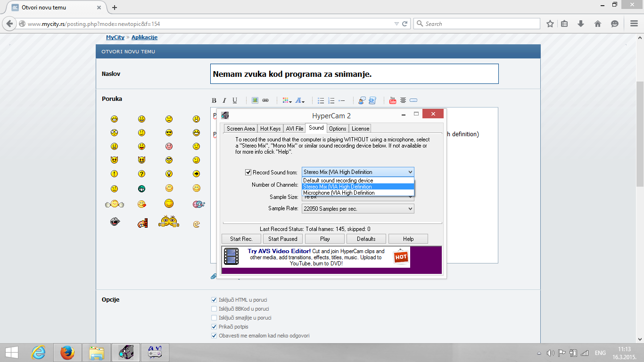Image resolution: width=644 pixels, height=362 pixels.
Task: Click the Firefox search box
Action: click(477, 24)
